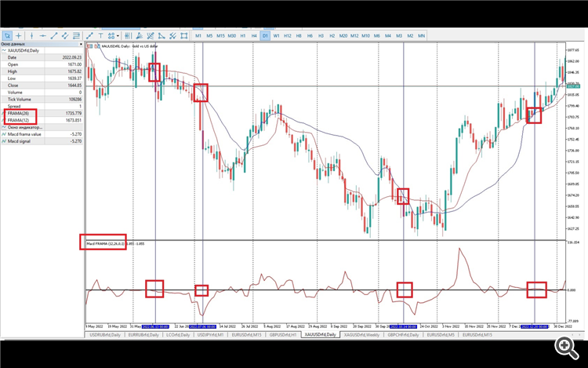Select the Macd signal row
The image size is (588, 368).
(42, 141)
